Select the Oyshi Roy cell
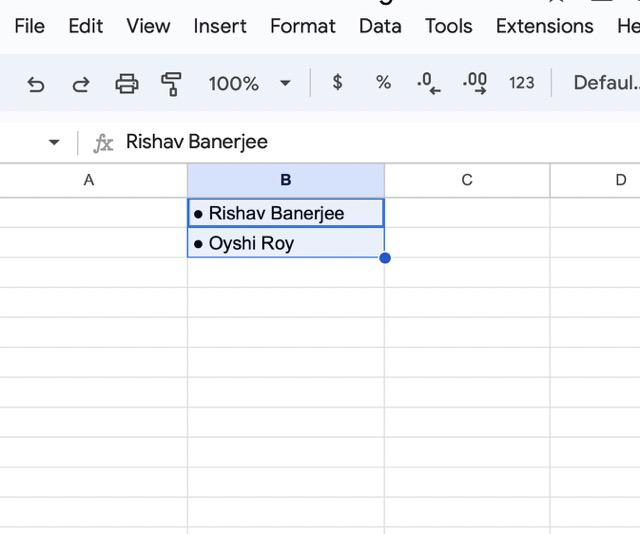640x534 pixels. (285, 243)
